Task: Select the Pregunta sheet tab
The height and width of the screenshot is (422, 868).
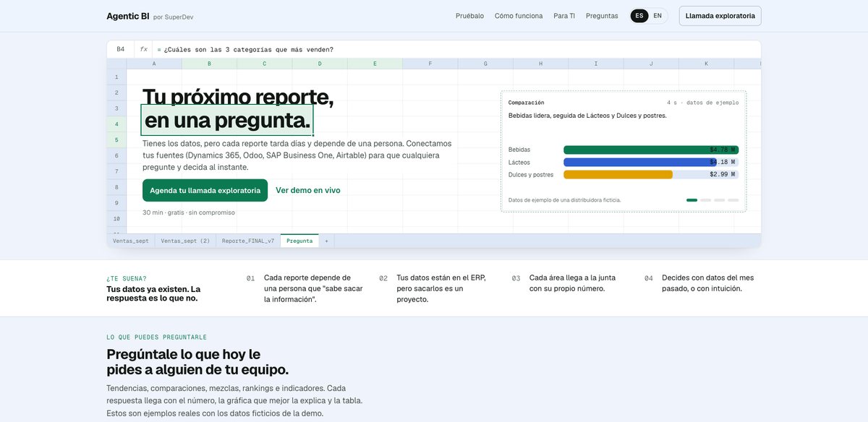Action: pos(299,241)
